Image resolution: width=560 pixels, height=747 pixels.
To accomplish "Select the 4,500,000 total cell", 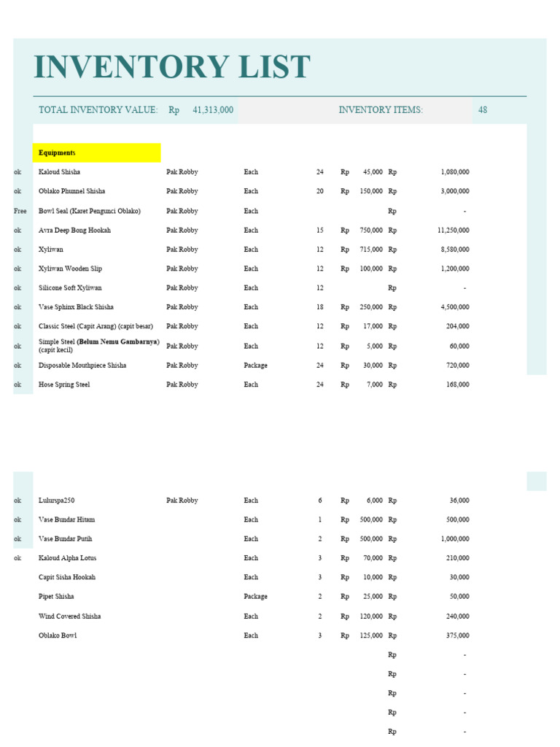I will tap(455, 307).
